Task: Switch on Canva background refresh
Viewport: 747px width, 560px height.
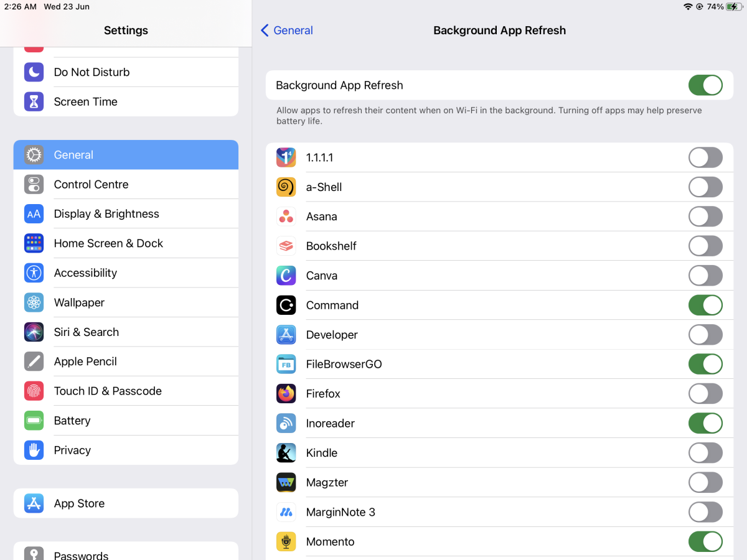Action: click(x=705, y=276)
